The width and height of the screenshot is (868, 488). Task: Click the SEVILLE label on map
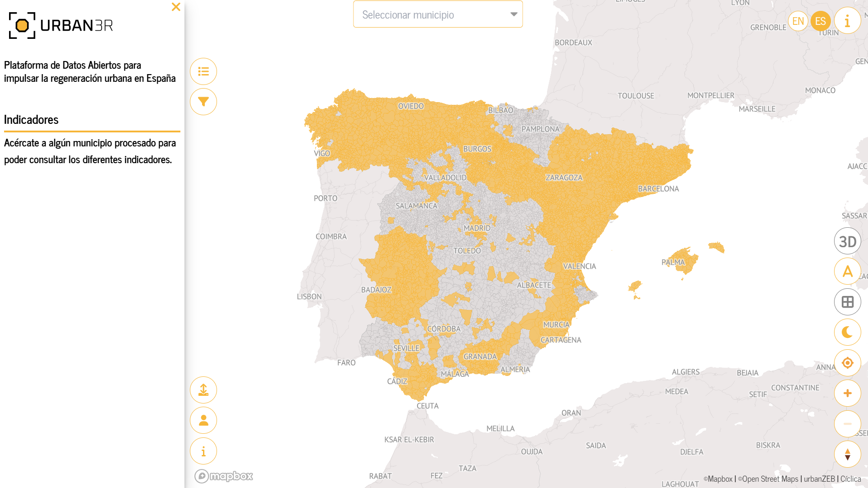pos(406,348)
